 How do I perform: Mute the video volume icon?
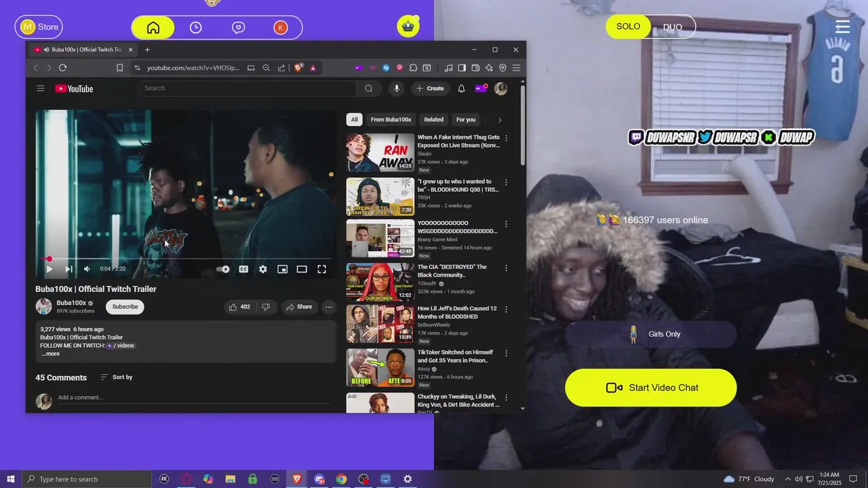tap(87, 269)
